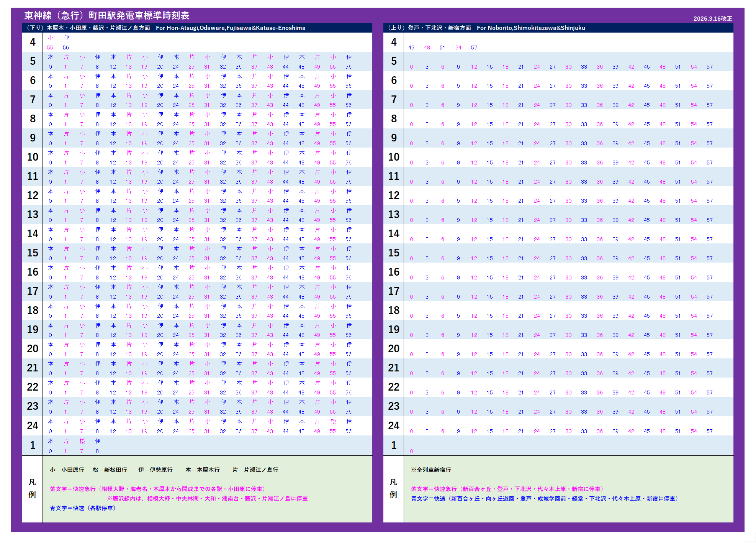756x542 pixels.
Task: Click the hour 12 label in the upbound table
Action: tap(394, 195)
